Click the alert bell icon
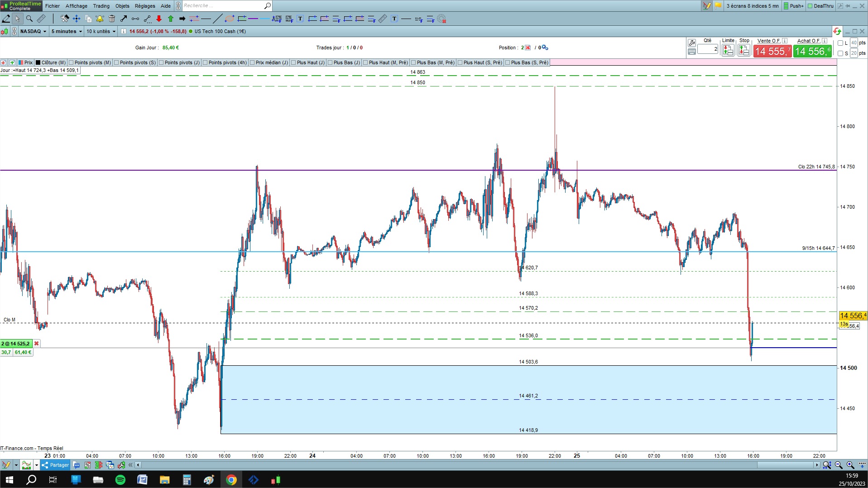868x488 pixels. [x=100, y=19]
